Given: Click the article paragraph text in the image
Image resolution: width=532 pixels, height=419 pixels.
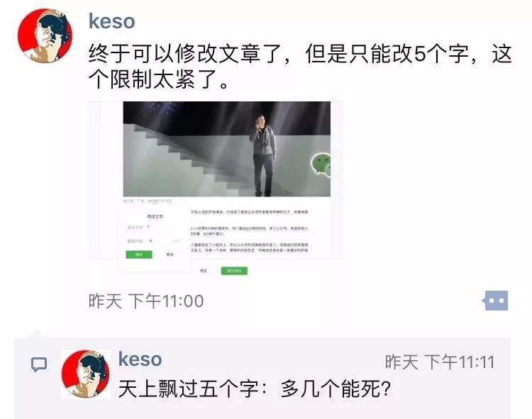Looking at the screenshot, I should [250, 231].
